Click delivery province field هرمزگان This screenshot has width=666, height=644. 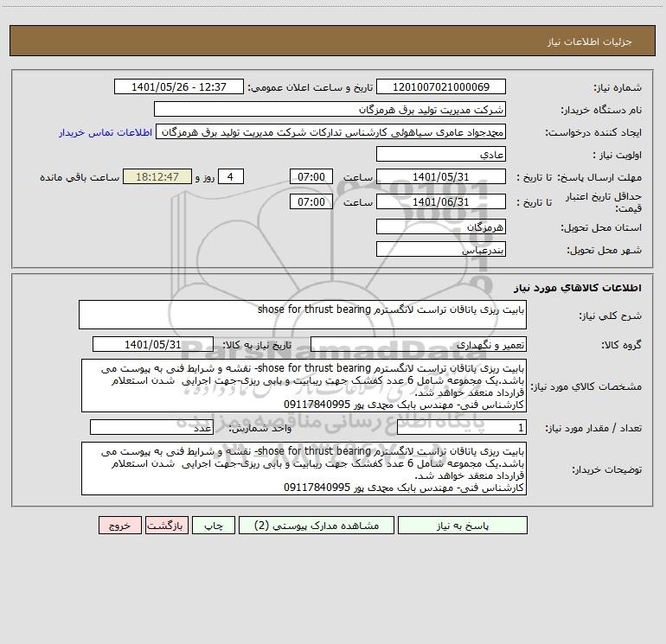(441, 226)
